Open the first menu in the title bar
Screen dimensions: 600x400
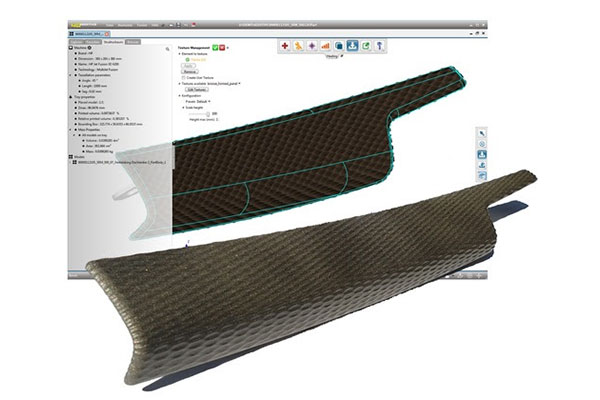tap(110, 25)
